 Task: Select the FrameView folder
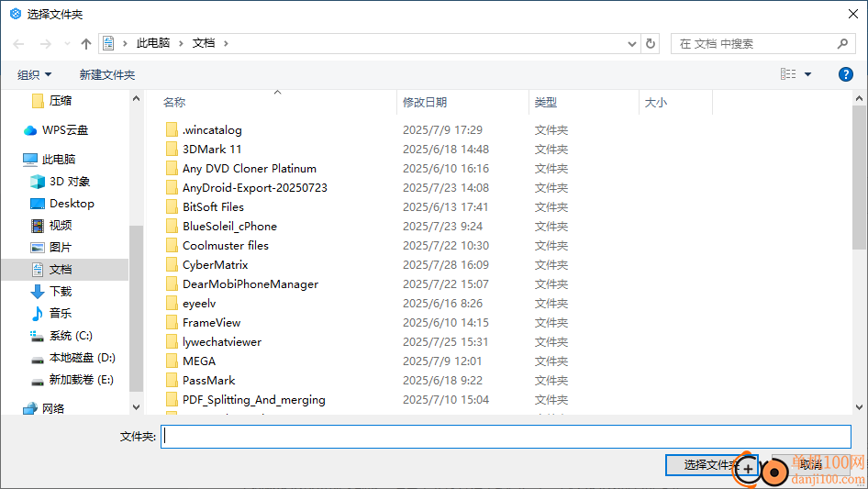pos(211,322)
